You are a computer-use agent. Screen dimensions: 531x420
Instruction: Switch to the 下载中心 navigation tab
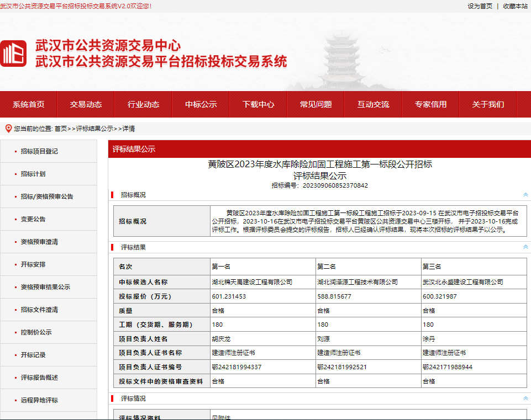257,104
